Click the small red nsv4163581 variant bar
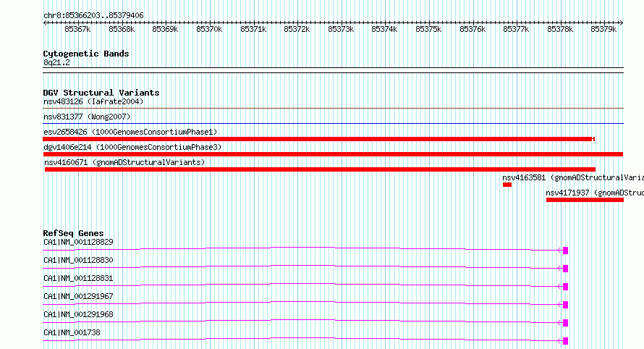Image resolution: width=644 pixels, height=349 pixels. coord(507,185)
